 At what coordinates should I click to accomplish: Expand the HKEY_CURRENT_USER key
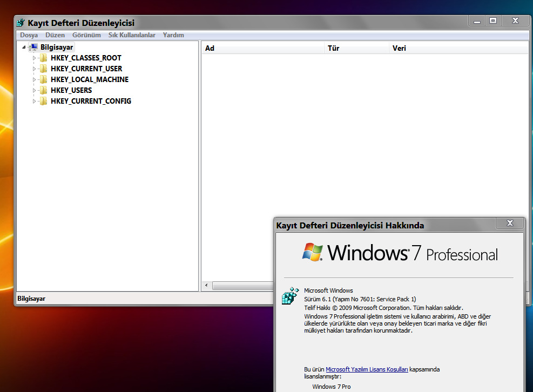(34, 69)
